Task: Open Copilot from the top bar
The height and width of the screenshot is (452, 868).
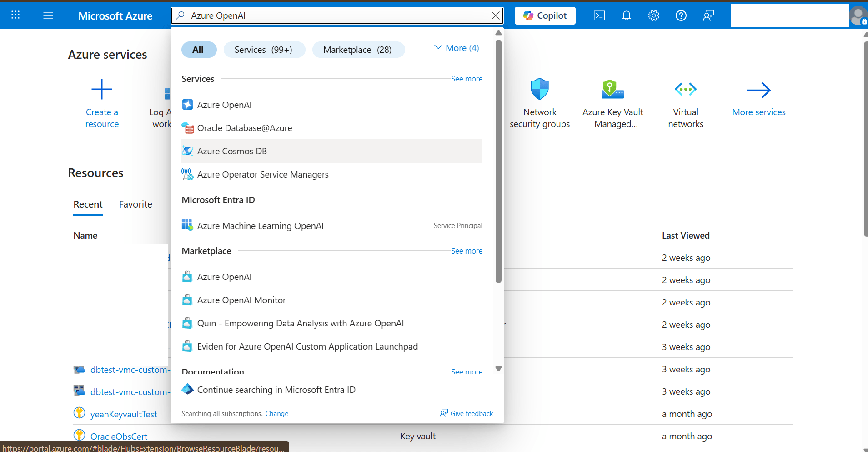Action: 544,15
